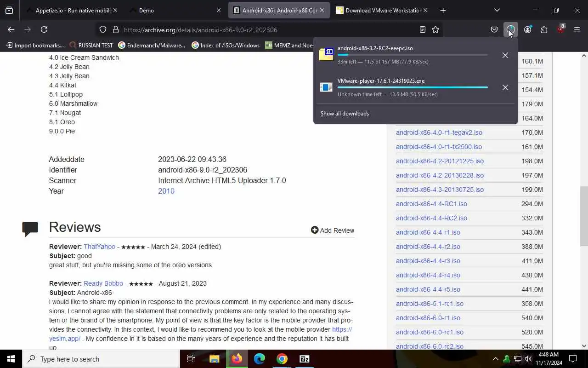Open the Firefox account icon
The height and width of the screenshot is (368, 588).
(x=527, y=29)
